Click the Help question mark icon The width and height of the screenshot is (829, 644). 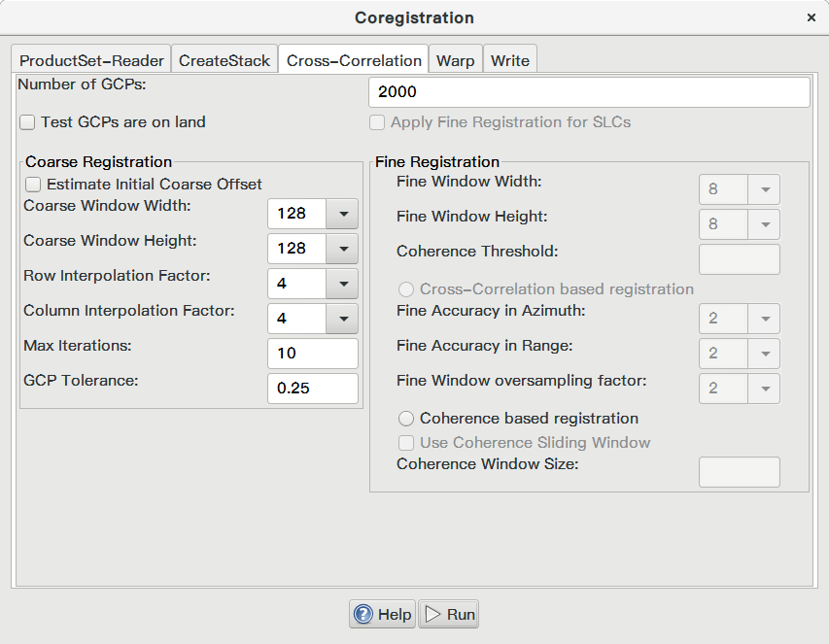tap(363, 614)
